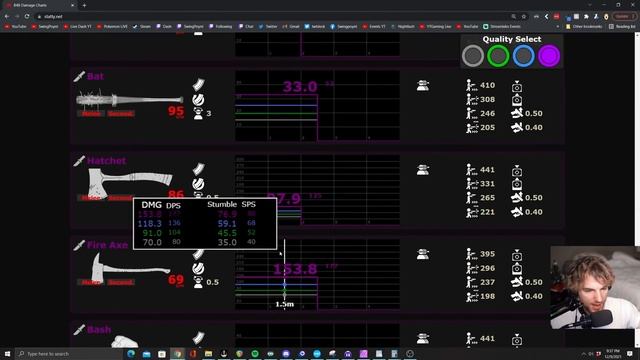This screenshot has width=640, height=360.
Task: Toggle the gray quality circle
Action: (x=473, y=56)
